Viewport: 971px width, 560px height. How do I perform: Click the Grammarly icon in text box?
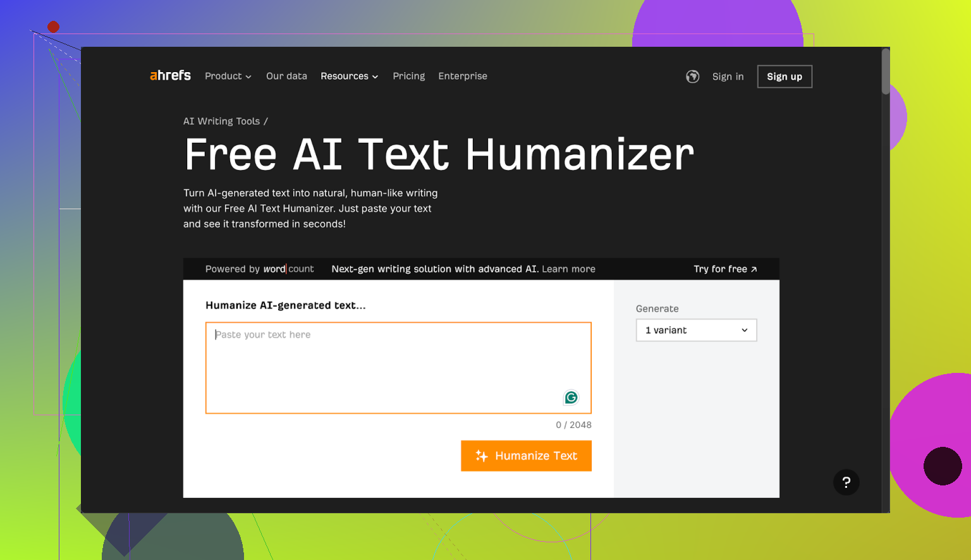(571, 398)
